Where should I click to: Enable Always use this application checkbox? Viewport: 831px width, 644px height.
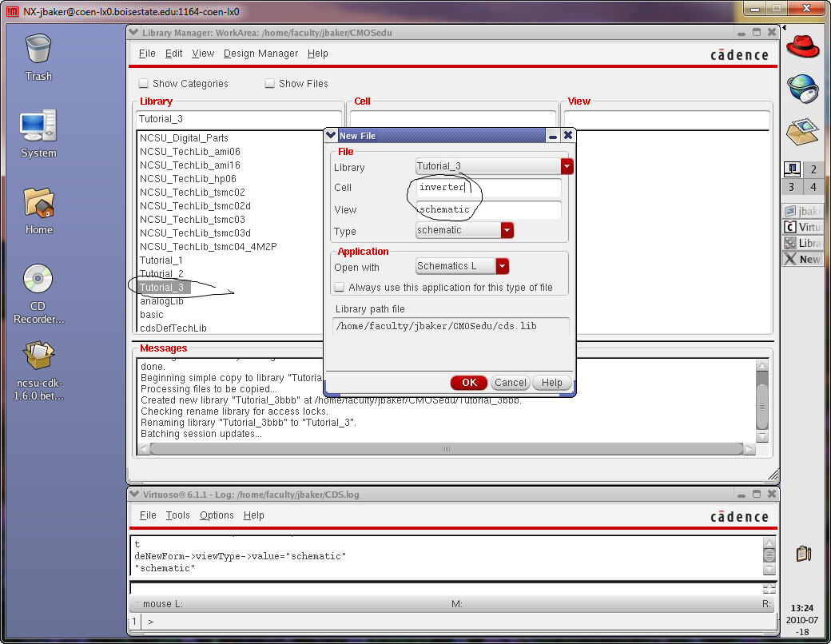coord(339,288)
